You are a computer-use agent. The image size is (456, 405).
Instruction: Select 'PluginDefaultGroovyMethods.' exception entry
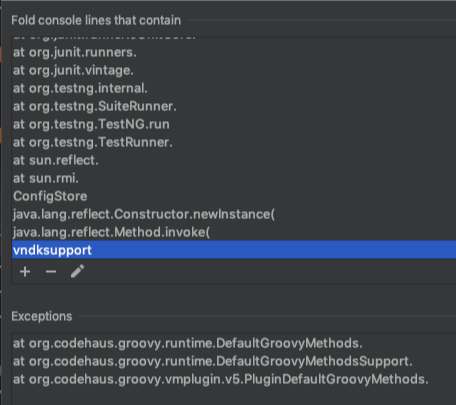(x=234, y=379)
